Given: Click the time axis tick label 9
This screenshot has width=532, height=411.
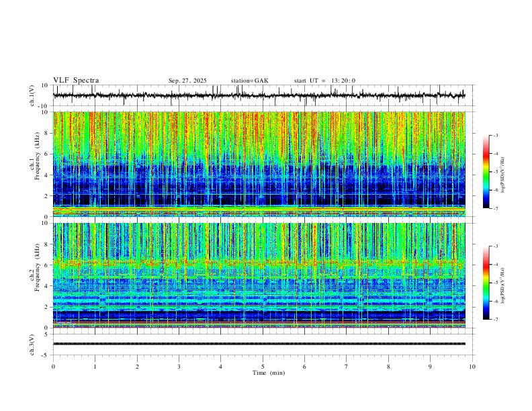Looking at the screenshot, I should pyautogui.click(x=430, y=367).
